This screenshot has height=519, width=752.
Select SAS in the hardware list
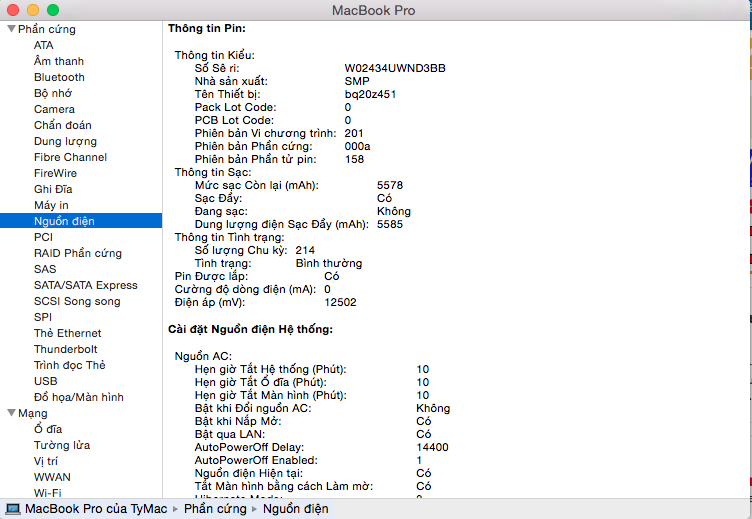(x=45, y=269)
